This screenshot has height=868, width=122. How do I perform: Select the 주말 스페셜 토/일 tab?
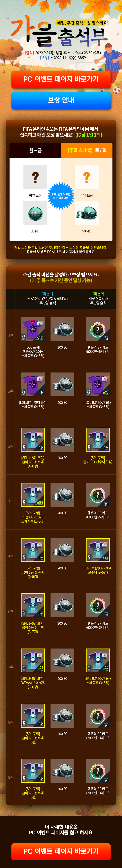click(x=87, y=150)
